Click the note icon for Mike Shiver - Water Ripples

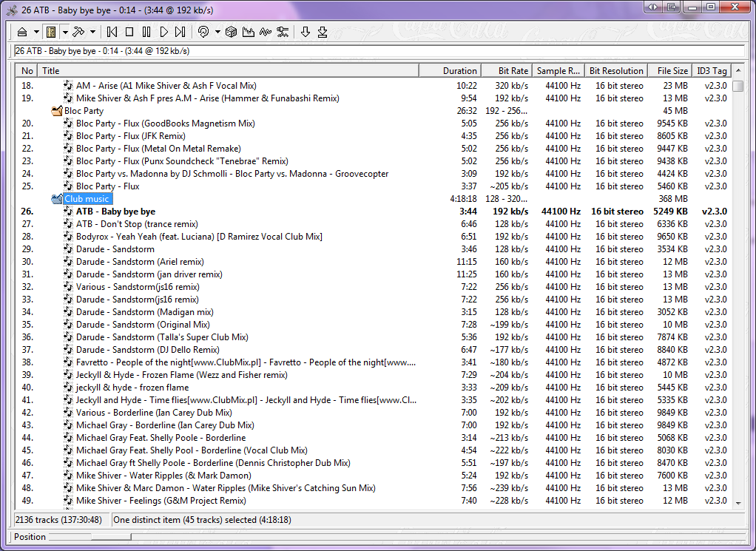(68, 476)
